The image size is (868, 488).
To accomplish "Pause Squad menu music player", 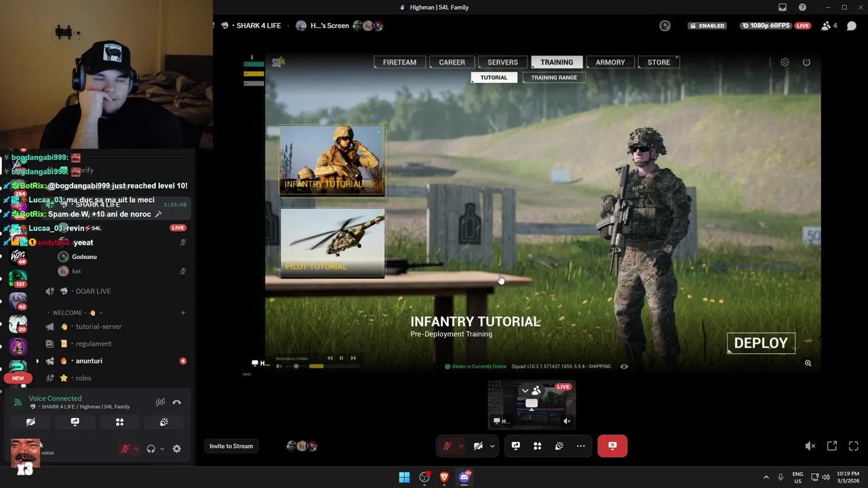I will click(341, 358).
